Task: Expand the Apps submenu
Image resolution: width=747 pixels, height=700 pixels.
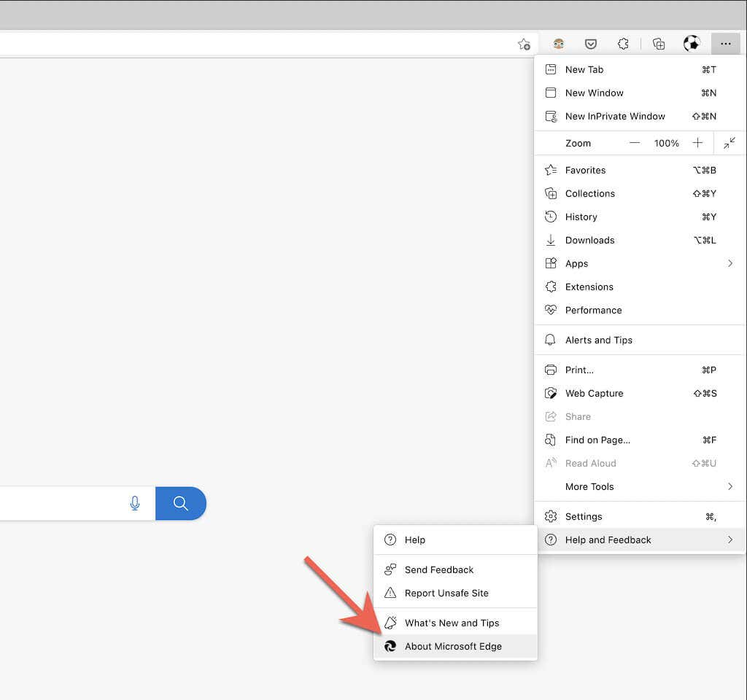Action: pyautogui.click(x=639, y=263)
